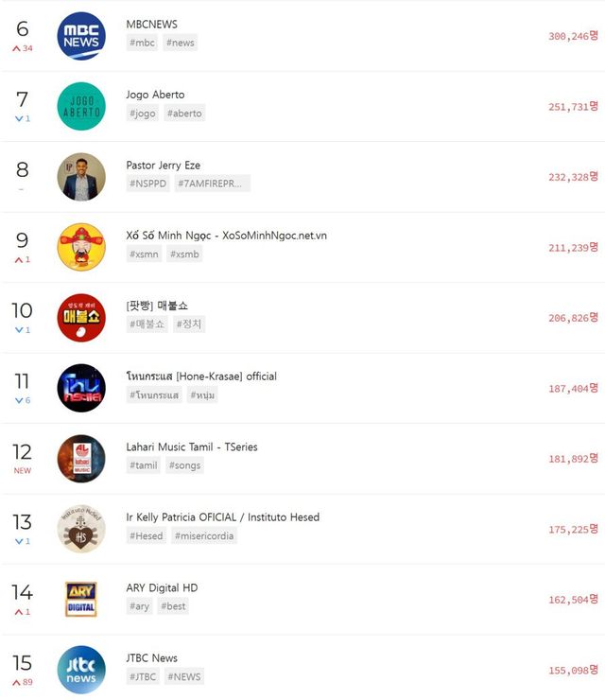Click Lahari Music Tamil channel thumbnail
Screen dimensions: 605x700
pos(81,459)
